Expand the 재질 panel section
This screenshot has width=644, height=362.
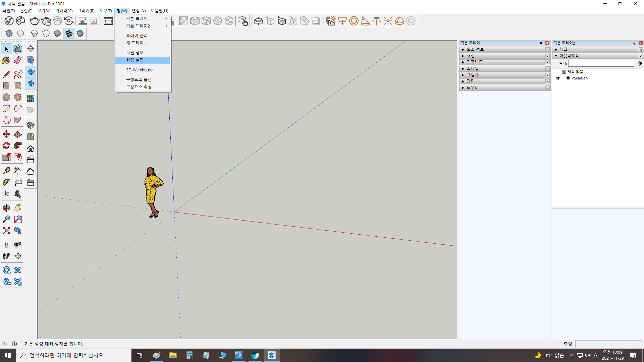point(463,56)
